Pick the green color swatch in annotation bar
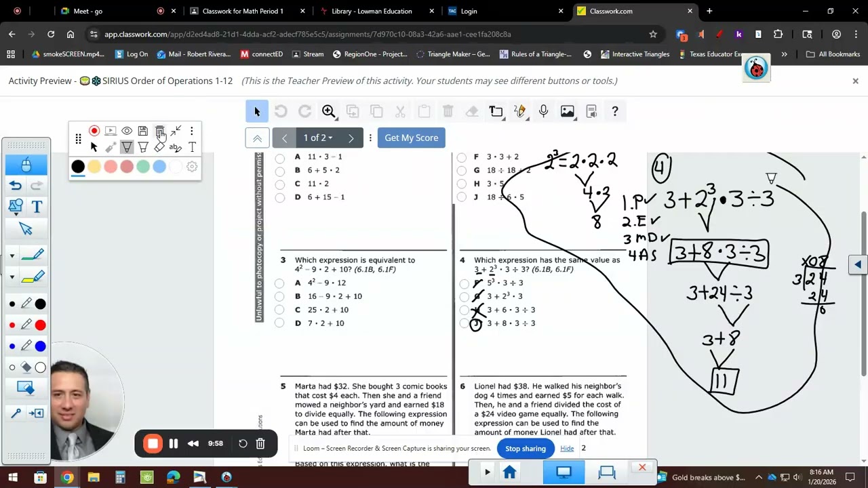 coord(143,167)
